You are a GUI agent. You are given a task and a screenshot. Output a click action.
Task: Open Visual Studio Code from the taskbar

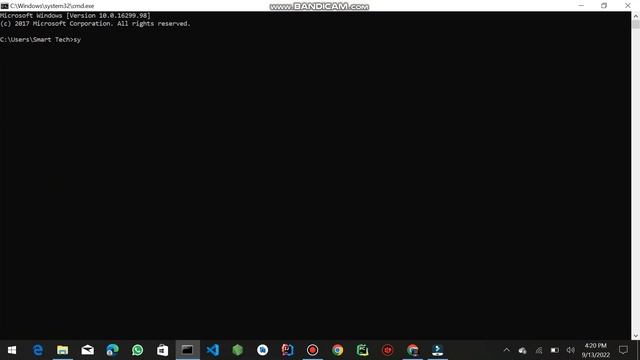click(x=213, y=350)
